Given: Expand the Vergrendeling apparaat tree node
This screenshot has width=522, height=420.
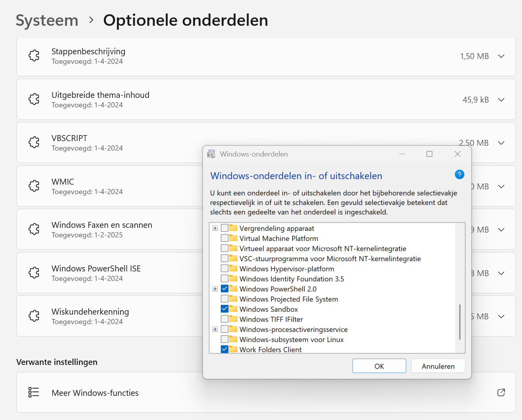Looking at the screenshot, I should [x=215, y=228].
